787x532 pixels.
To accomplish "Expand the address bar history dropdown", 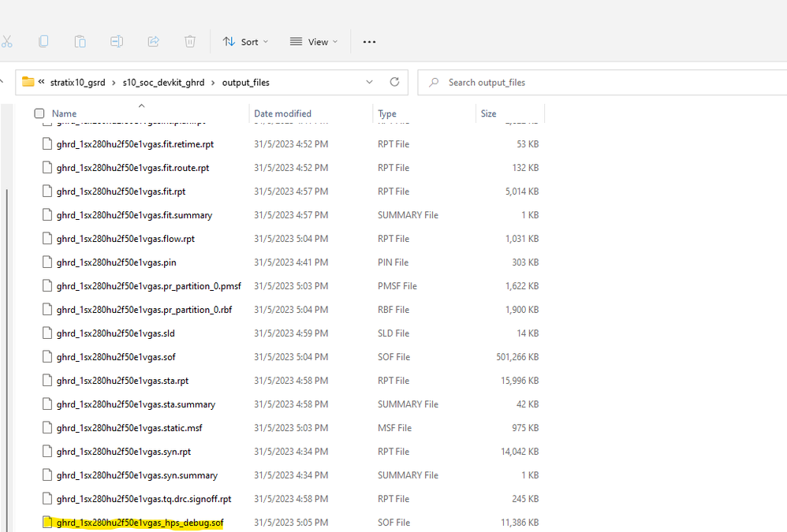I will point(369,82).
